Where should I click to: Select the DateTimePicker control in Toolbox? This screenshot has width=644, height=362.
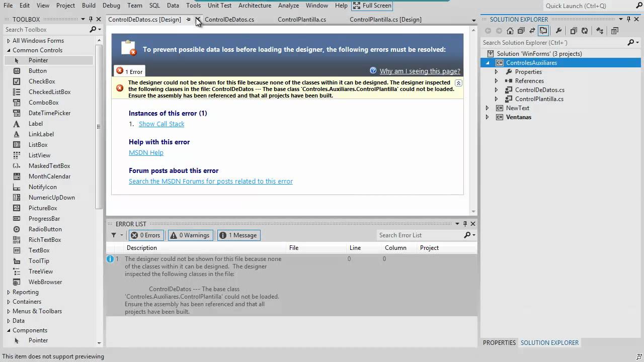(48, 113)
